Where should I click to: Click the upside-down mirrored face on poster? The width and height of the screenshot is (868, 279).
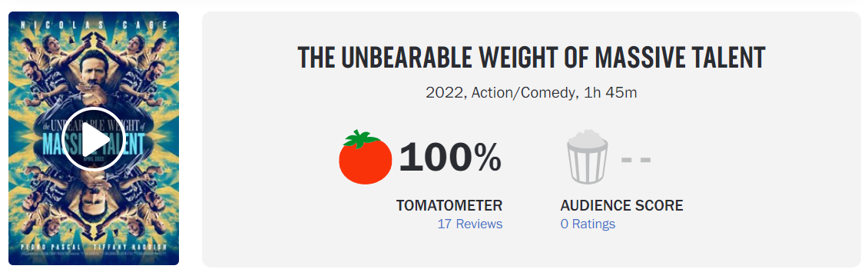[94, 203]
